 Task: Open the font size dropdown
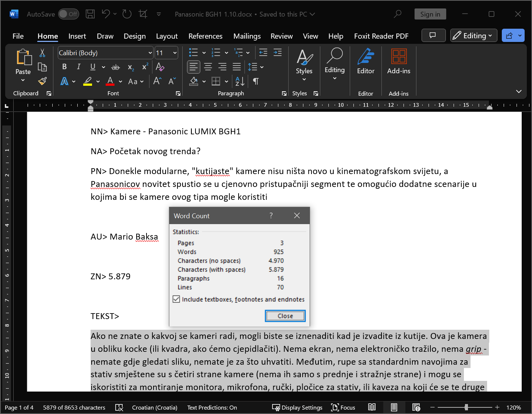tap(175, 53)
